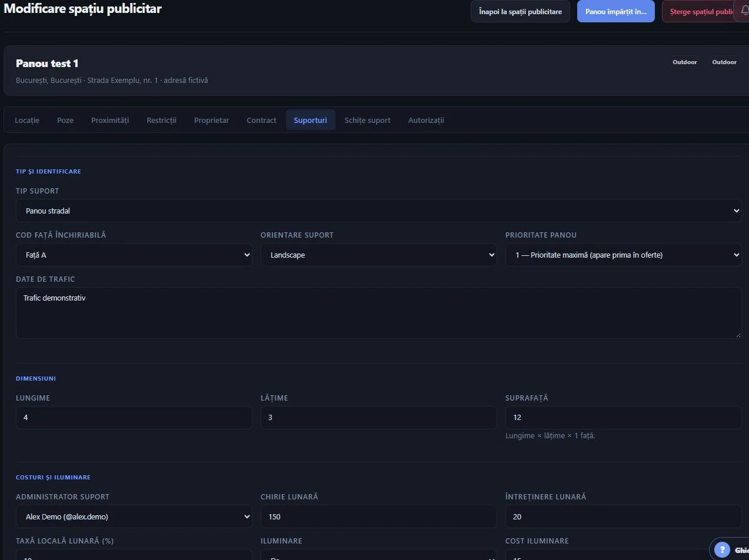This screenshot has height=560, width=749.
Task: Click the address line București, Strada Exemplu
Action: [112, 80]
